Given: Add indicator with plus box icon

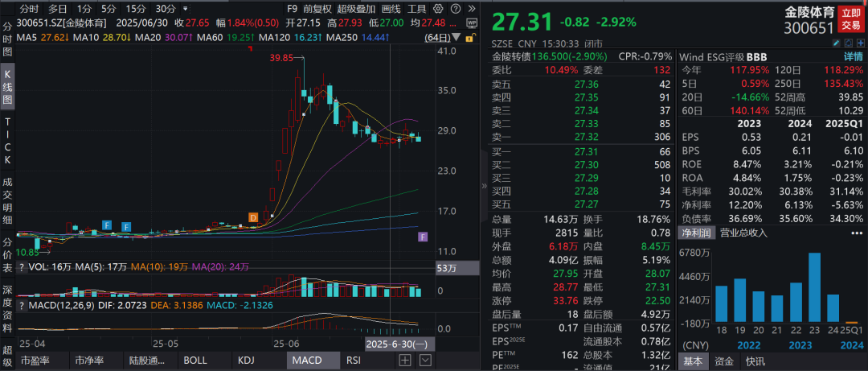Looking at the screenshot, I should (405, 361).
